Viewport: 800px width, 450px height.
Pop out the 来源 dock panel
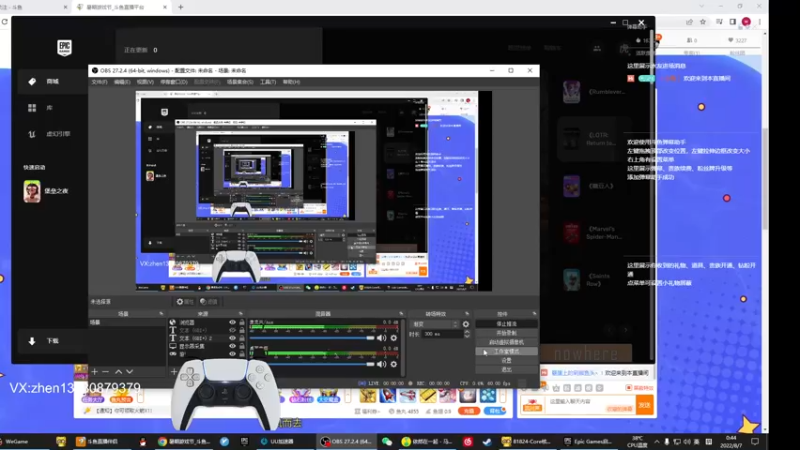(x=241, y=314)
